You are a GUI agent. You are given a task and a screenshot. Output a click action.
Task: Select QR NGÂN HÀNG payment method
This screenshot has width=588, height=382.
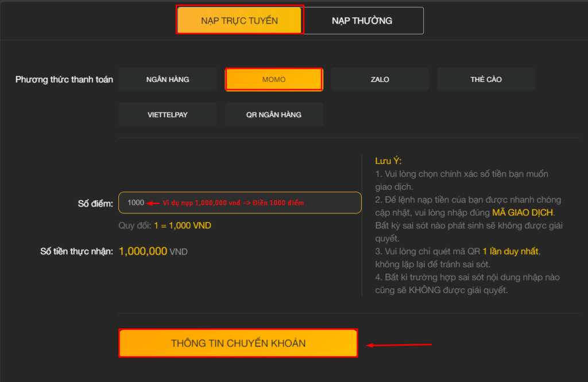274,115
